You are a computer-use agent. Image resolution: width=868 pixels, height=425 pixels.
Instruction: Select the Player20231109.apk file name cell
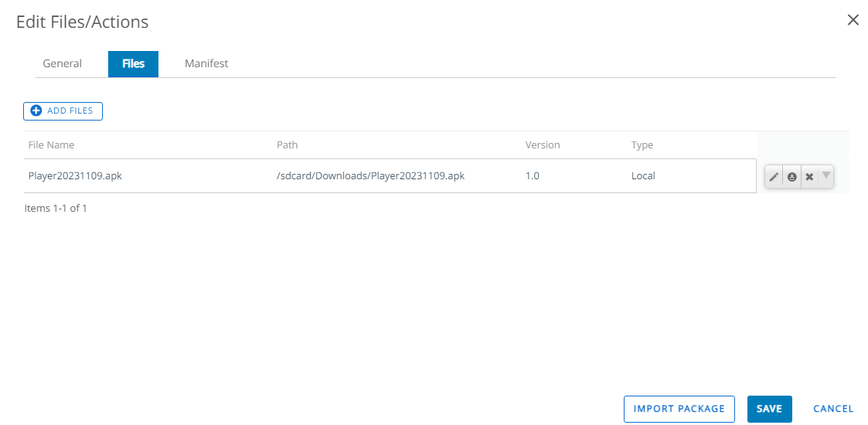(75, 176)
